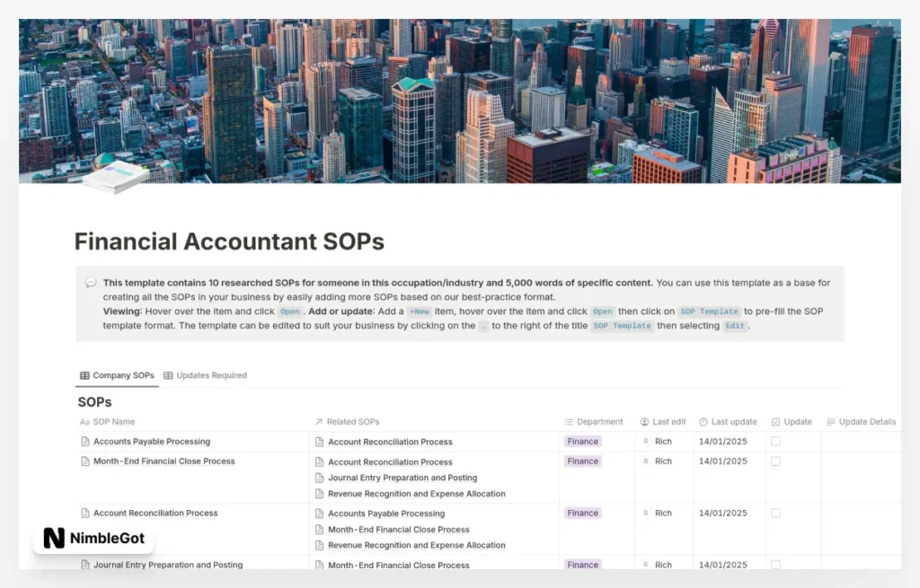Open the Update Details column menu

(x=862, y=421)
